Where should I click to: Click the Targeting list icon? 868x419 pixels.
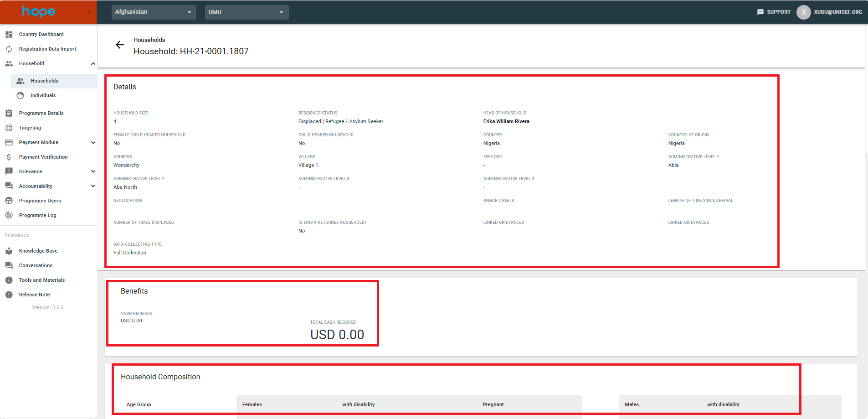pos(9,128)
